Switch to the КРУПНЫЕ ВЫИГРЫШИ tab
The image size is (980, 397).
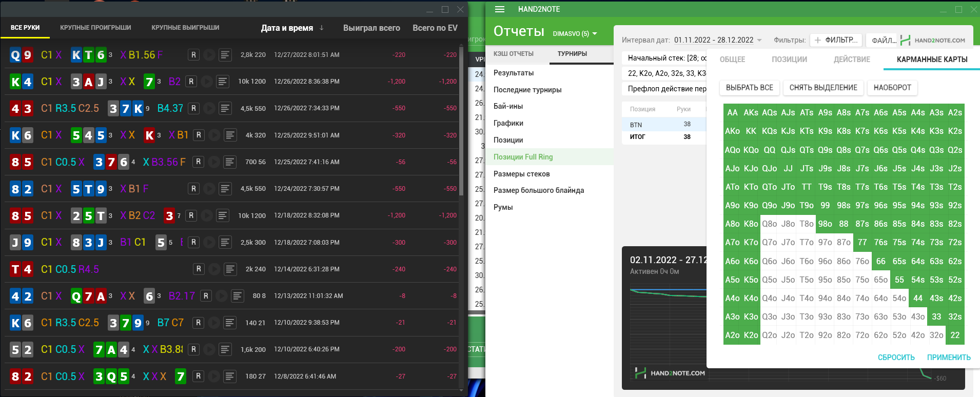point(185,28)
